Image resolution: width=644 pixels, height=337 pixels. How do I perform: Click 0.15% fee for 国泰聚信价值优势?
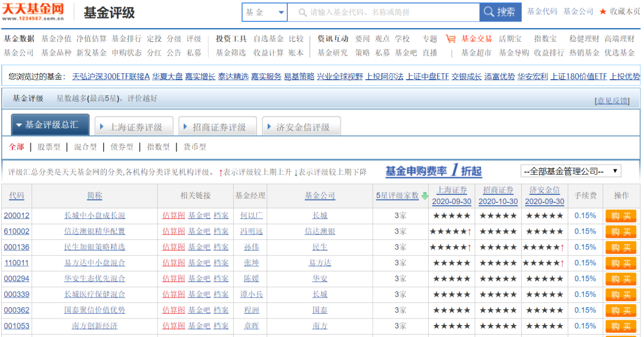coord(585,310)
